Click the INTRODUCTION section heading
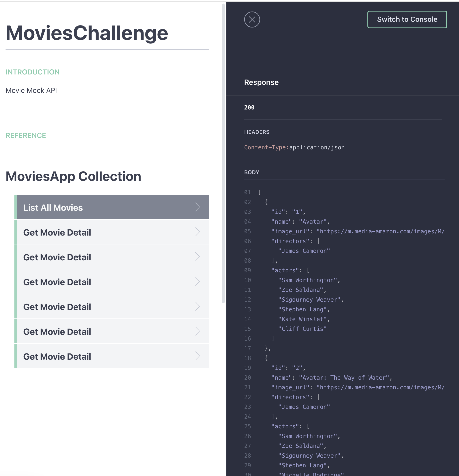Image resolution: width=459 pixels, height=476 pixels. [x=32, y=72]
